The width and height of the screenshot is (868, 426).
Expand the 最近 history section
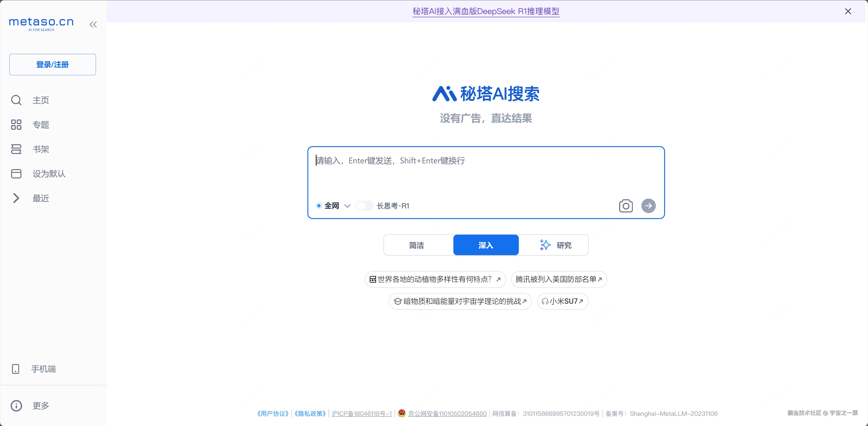[16, 198]
